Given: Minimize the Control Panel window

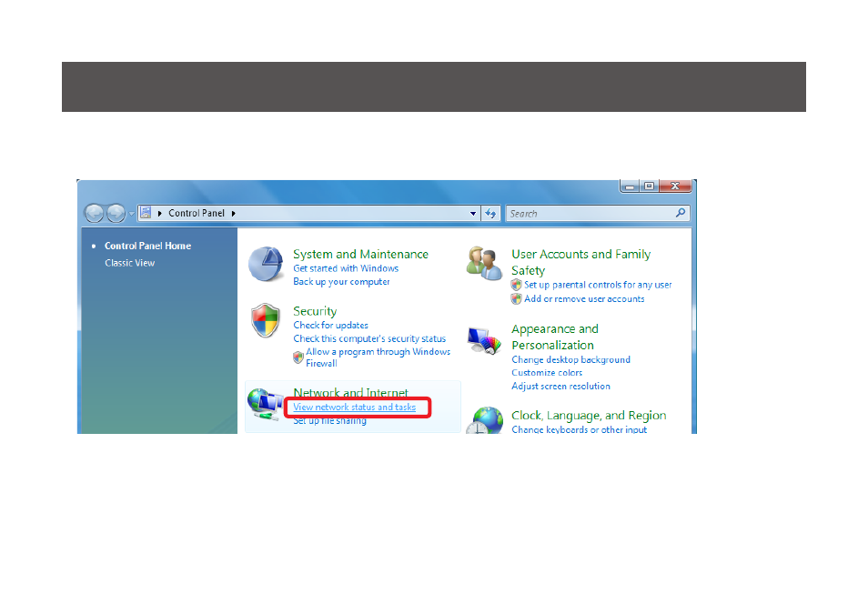Looking at the screenshot, I should (x=630, y=186).
